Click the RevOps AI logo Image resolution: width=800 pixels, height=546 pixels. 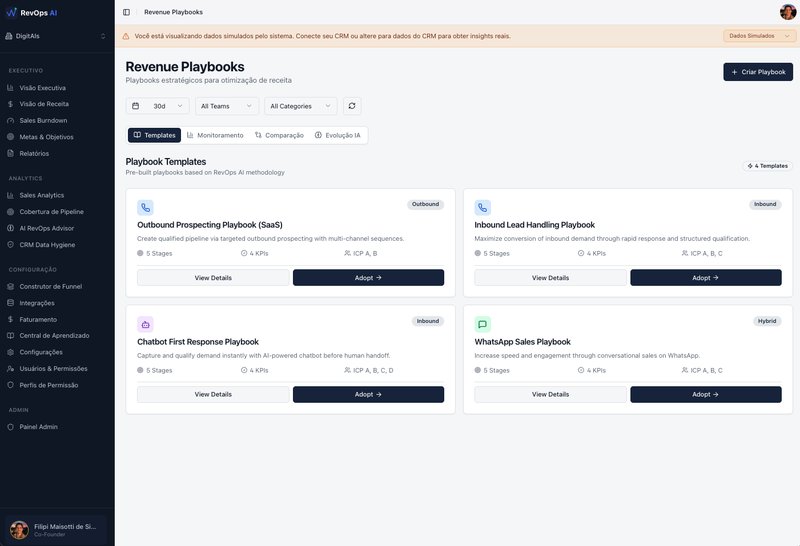(32, 13)
